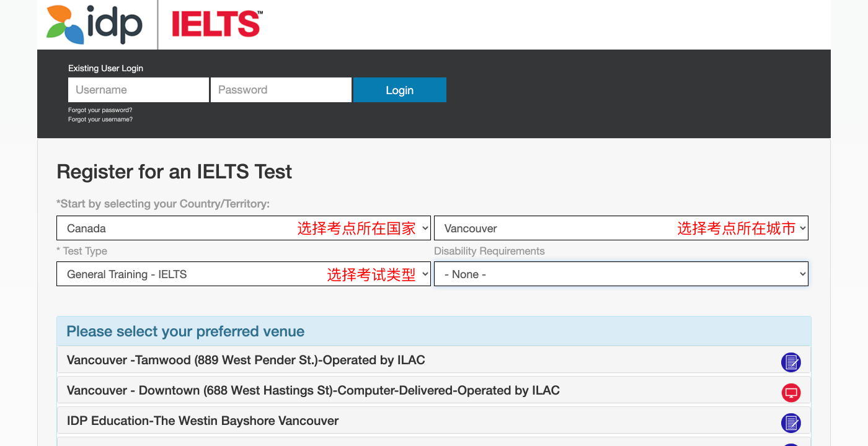Open the Forgot your username link

pyautogui.click(x=100, y=120)
